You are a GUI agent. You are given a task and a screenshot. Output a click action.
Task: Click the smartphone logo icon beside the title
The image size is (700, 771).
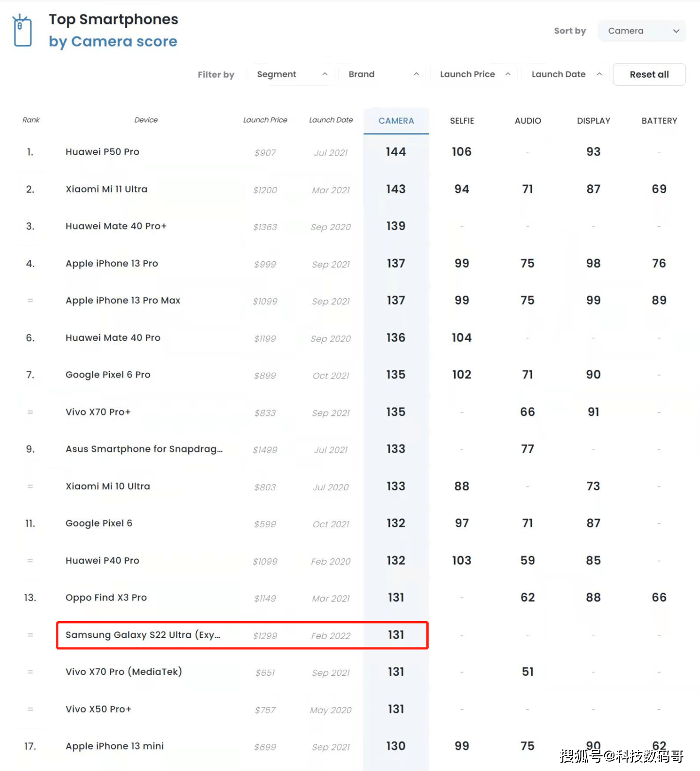22,31
